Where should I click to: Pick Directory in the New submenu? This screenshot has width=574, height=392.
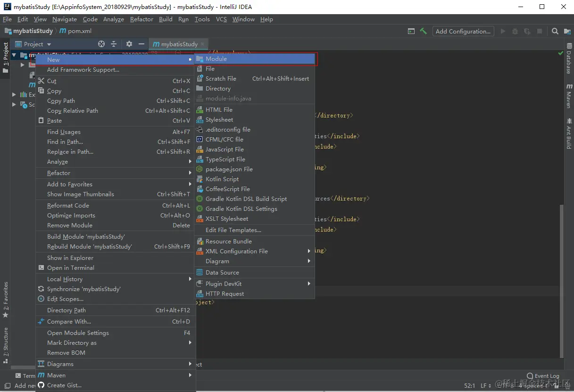[x=255, y=89]
